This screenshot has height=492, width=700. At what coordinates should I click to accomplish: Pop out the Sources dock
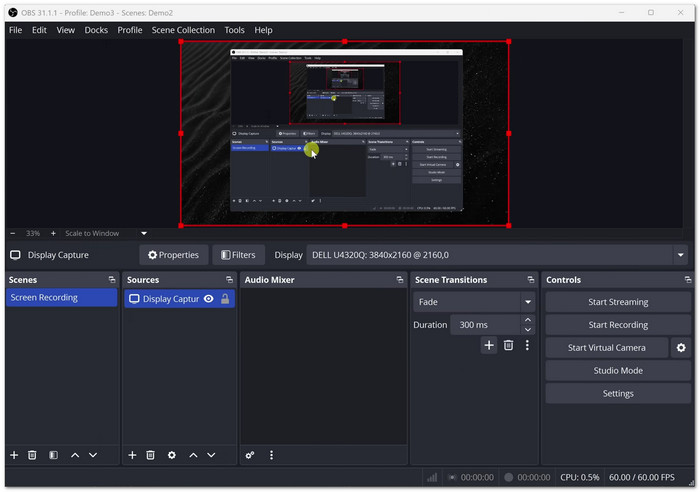[x=229, y=280]
